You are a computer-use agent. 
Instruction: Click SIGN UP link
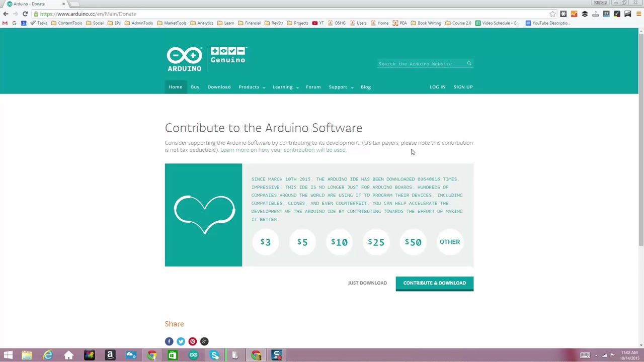coord(463,87)
